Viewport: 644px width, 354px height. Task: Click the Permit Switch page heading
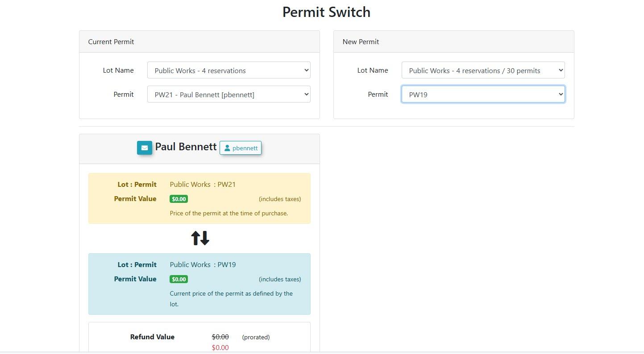point(326,12)
